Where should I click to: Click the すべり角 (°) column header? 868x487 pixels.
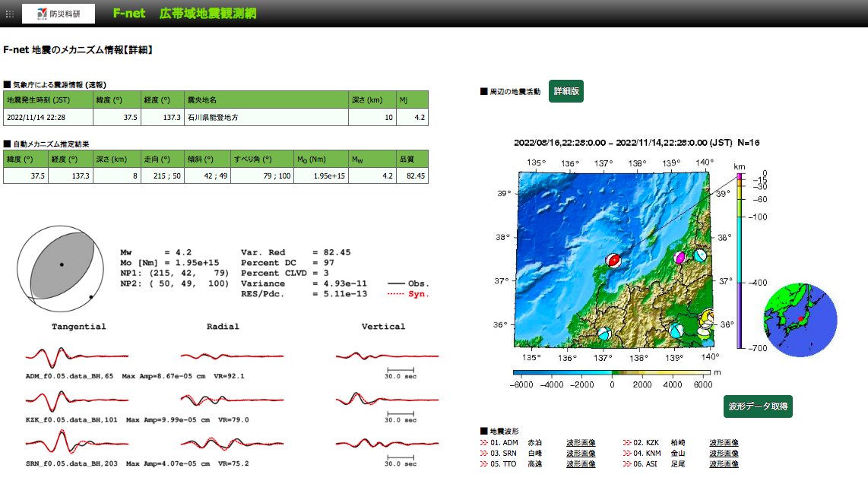[261, 160]
